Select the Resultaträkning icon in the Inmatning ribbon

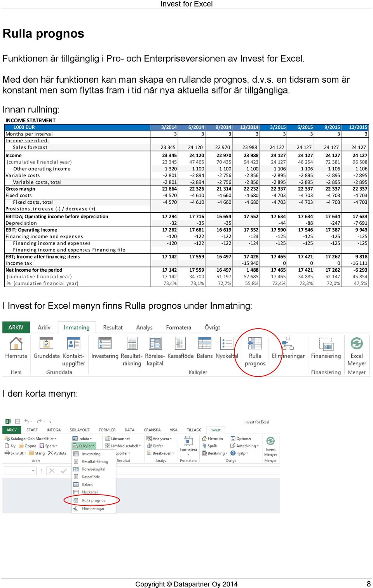132,344
